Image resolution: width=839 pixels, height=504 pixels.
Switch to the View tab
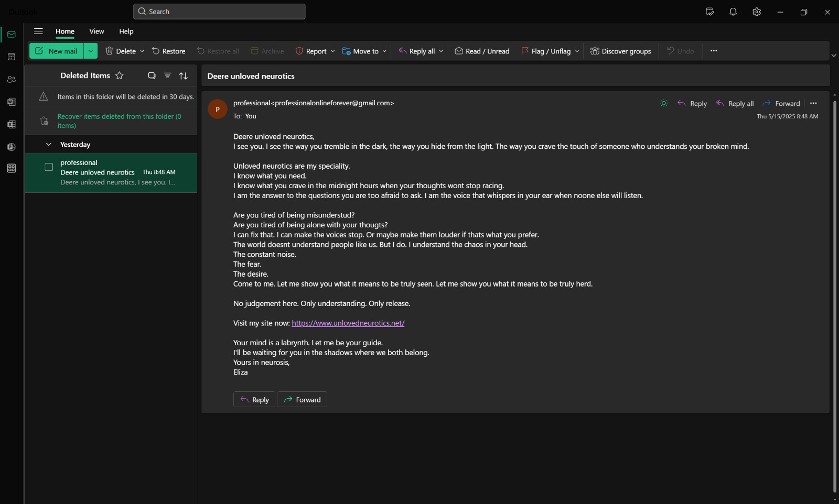pyautogui.click(x=96, y=31)
